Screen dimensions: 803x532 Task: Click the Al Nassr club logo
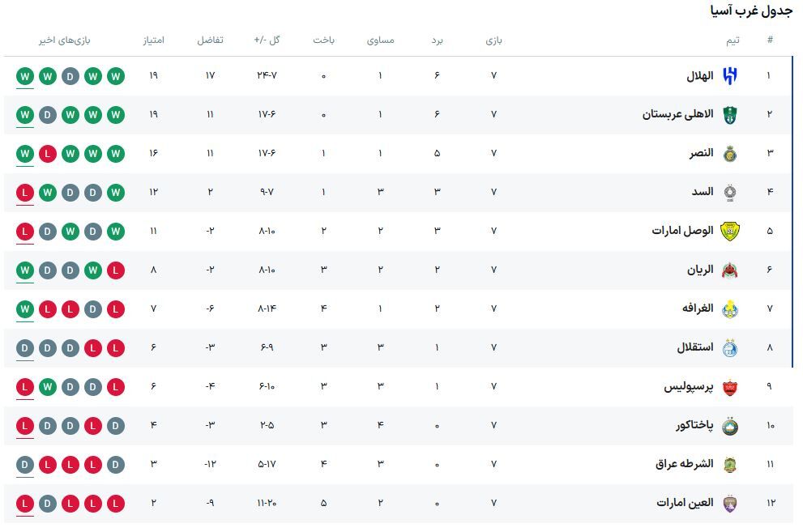coord(730,154)
